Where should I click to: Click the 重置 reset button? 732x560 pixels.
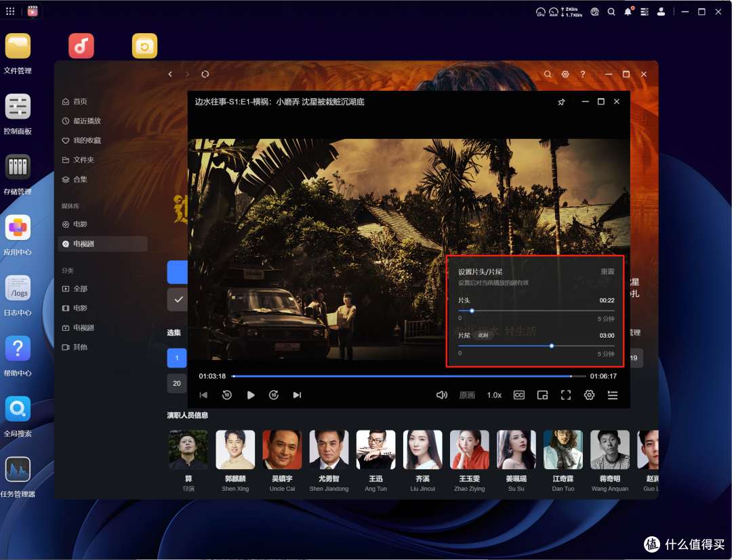[607, 271]
